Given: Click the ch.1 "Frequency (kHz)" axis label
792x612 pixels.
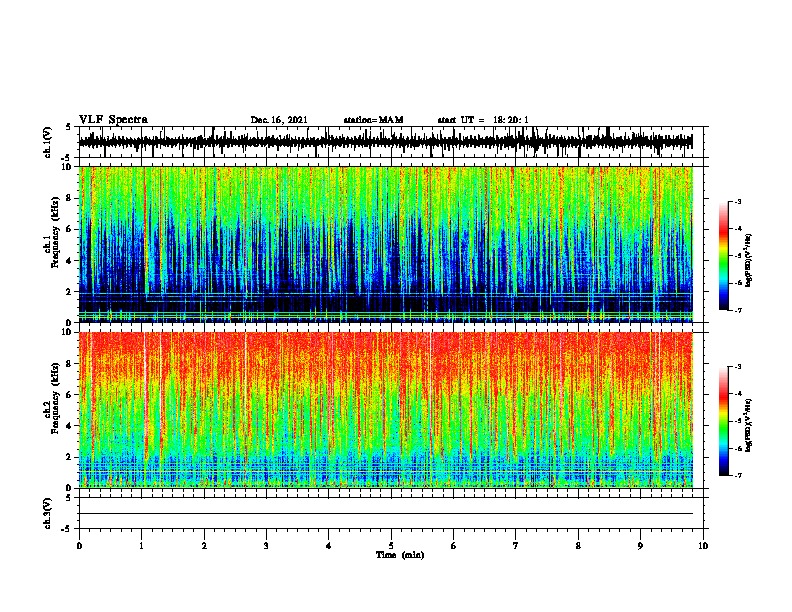Looking at the screenshot, I should [x=55, y=232].
